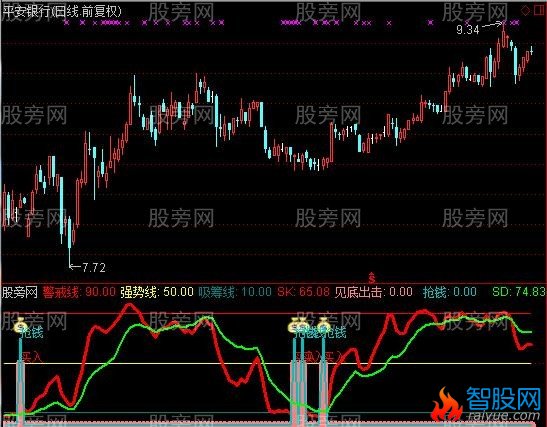Select the 抢钱: 0.00 indicator value
The height and width of the screenshot is (427, 547).
450,292
